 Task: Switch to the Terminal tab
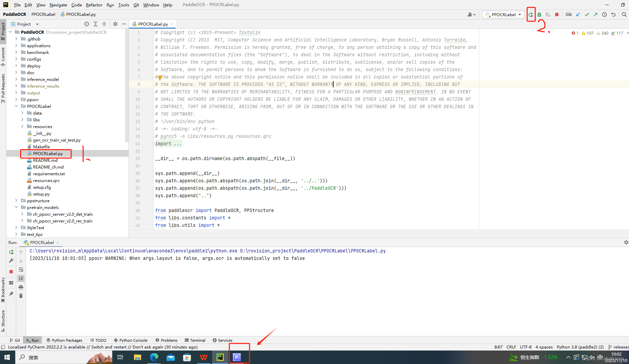195,340
